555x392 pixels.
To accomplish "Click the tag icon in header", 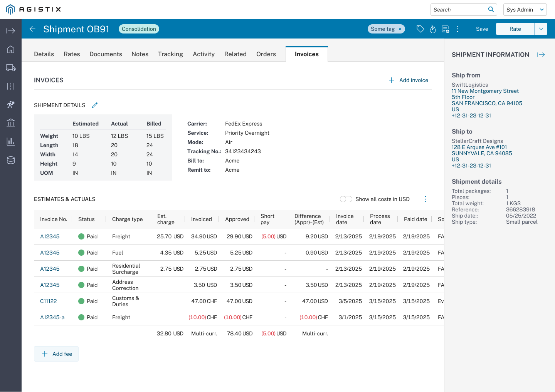I will pos(420,29).
